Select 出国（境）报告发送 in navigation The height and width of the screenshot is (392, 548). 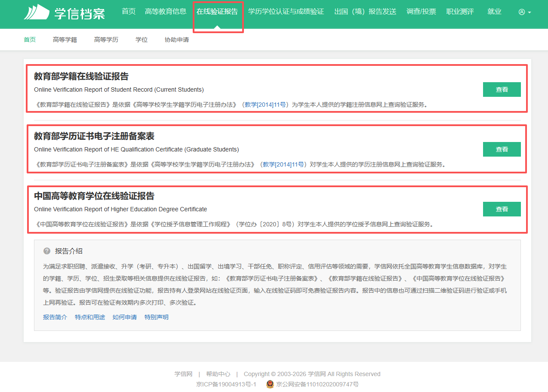tap(365, 12)
